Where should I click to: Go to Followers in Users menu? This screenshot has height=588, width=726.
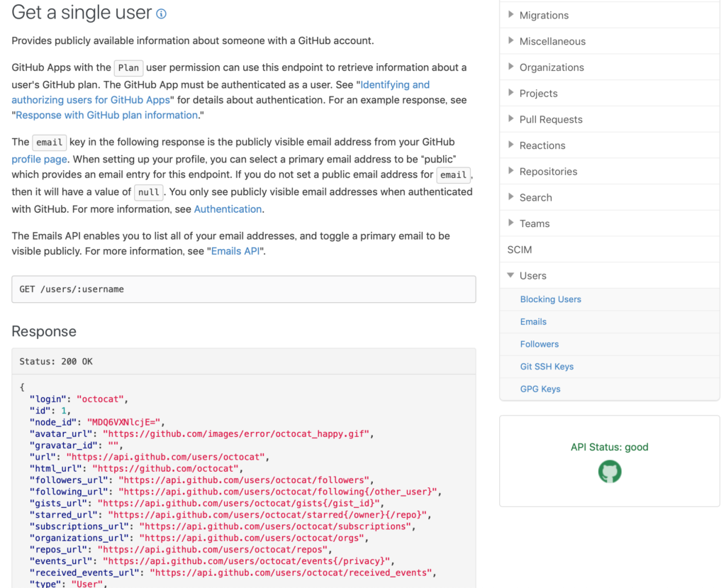pos(540,344)
